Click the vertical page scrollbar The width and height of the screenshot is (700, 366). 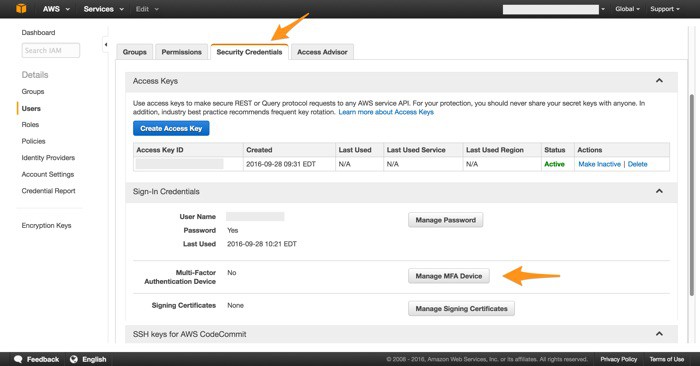(x=692, y=195)
